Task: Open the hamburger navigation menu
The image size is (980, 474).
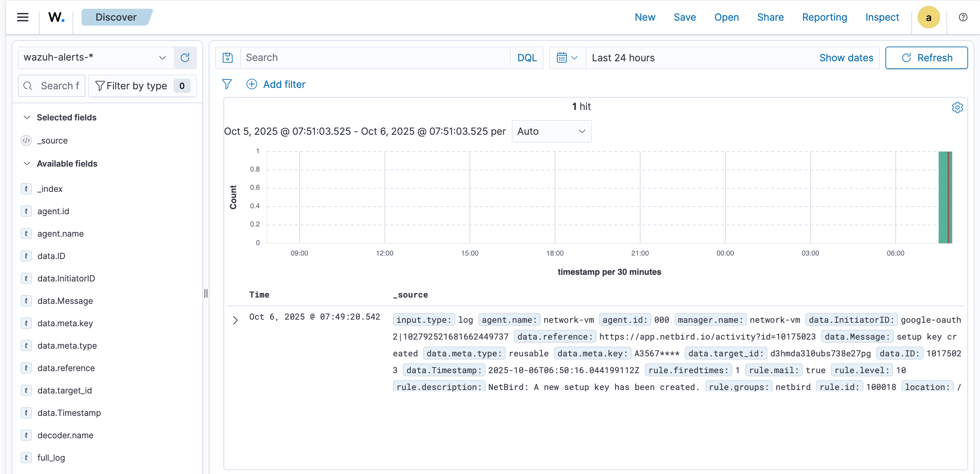Action: tap(23, 17)
